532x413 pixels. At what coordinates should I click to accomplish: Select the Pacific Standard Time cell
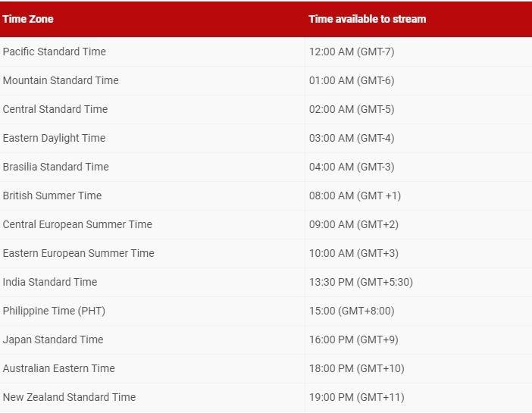55,52
